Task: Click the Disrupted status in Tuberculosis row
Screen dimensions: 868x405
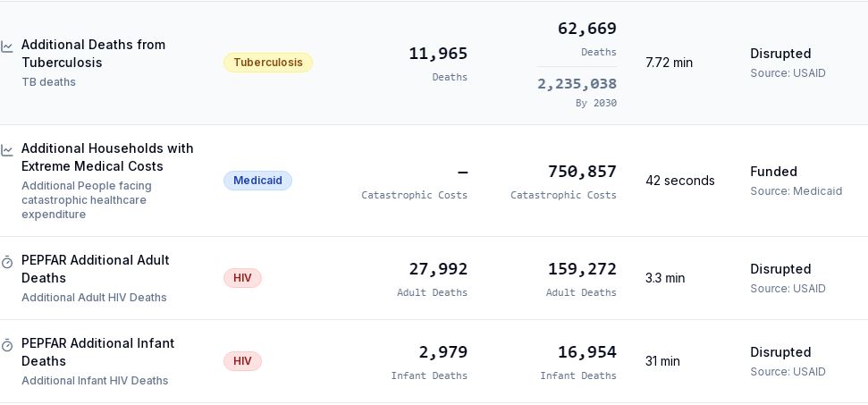Action: 780,54
